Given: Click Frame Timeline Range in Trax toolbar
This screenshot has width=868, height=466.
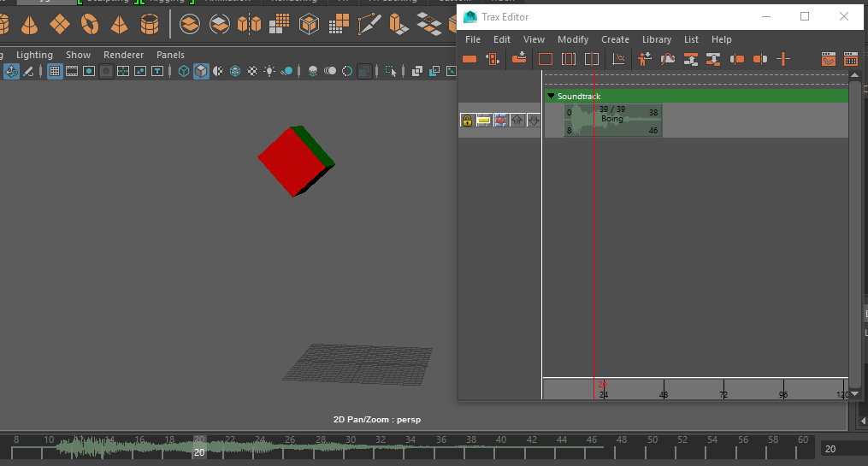Looking at the screenshot, I should tap(569, 59).
